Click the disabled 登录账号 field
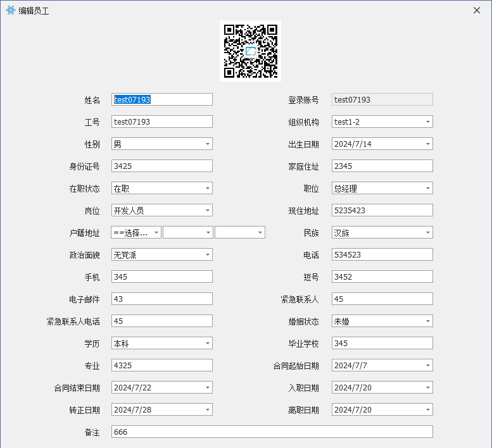Viewport: 492px width, 448px height. coord(382,99)
